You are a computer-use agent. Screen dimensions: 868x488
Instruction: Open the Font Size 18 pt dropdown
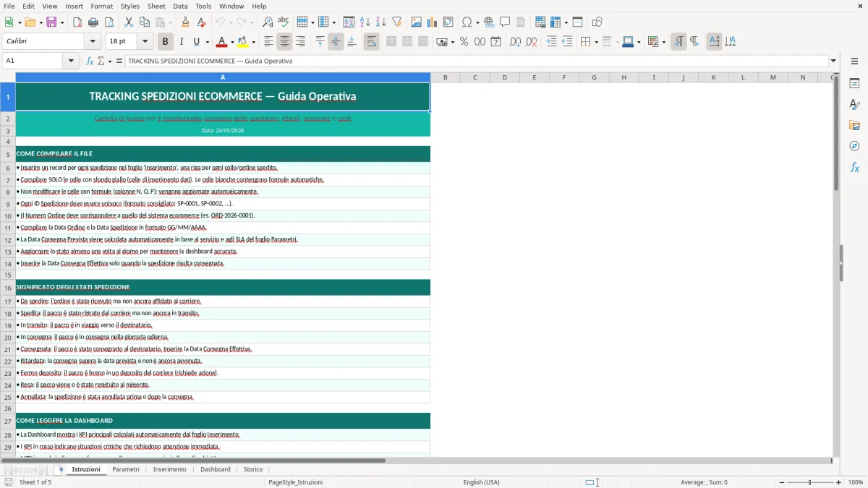click(145, 42)
